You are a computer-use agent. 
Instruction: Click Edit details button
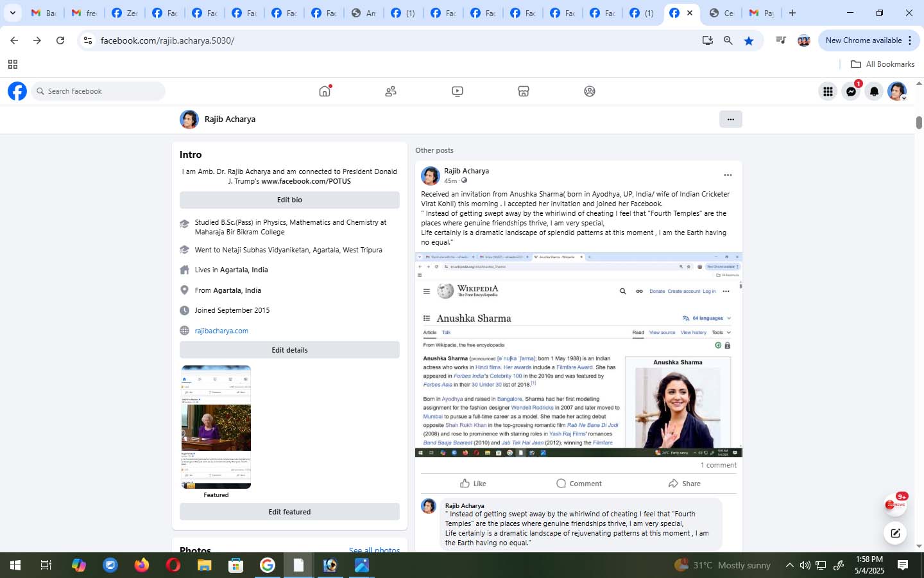point(289,350)
